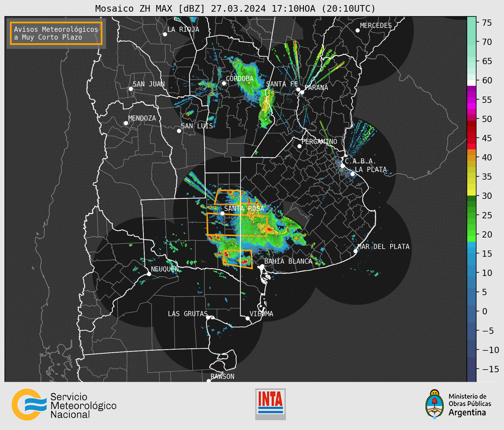Click the white dot marking San Juan
Viewport: 504px width, 430px height.
point(131,89)
